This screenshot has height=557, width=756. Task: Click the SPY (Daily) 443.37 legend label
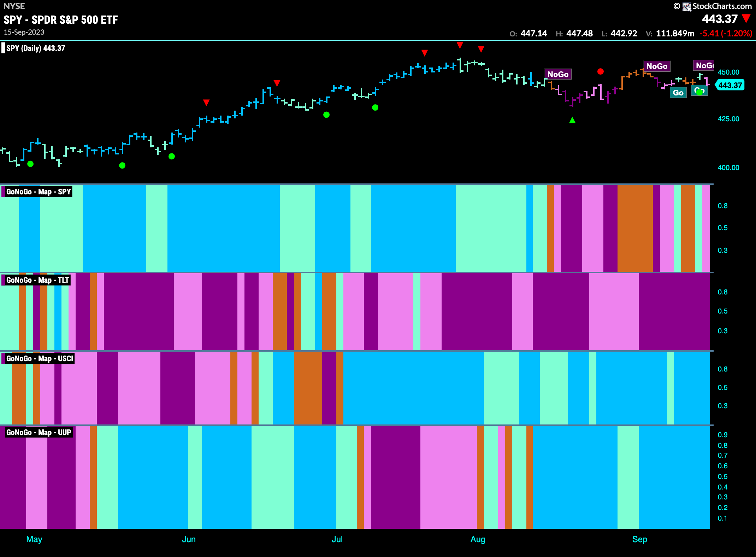click(35, 48)
